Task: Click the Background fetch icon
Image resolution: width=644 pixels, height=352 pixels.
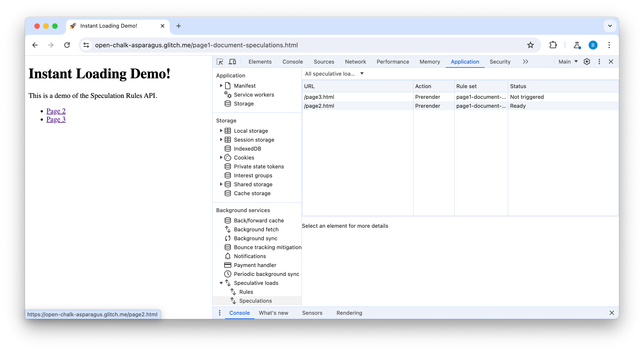Action: click(228, 229)
